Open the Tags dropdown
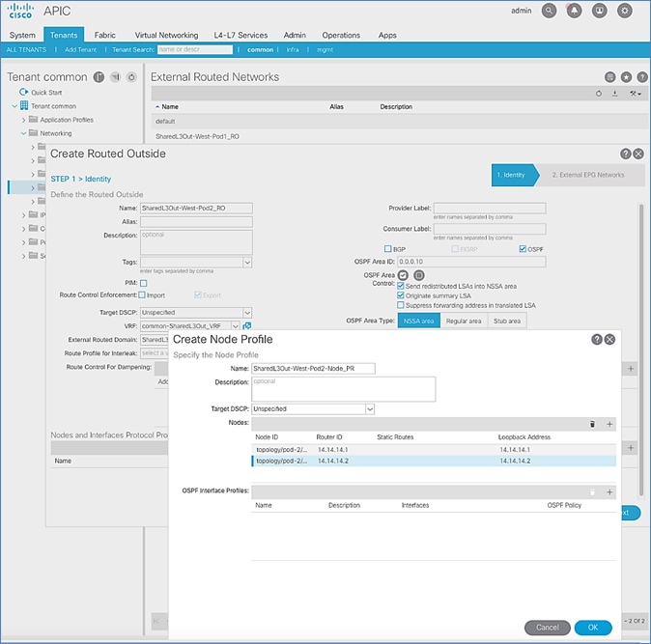This screenshot has height=644, width=651. click(x=247, y=263)
